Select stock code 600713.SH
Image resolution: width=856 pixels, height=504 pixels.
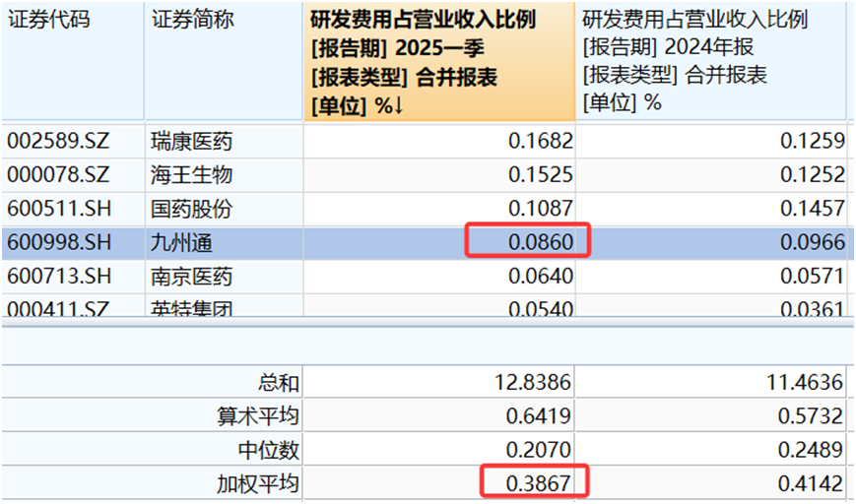[59, 277]
